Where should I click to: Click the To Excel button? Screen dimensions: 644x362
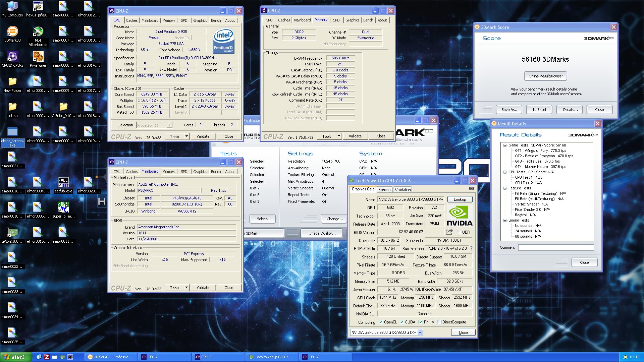[x=539, y=110]
